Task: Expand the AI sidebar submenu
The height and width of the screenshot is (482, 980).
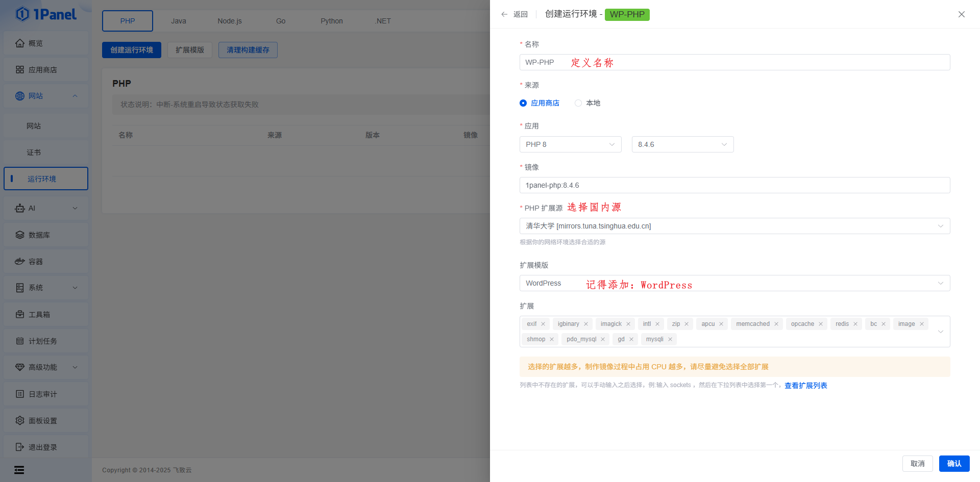Action: coord(75,208)
